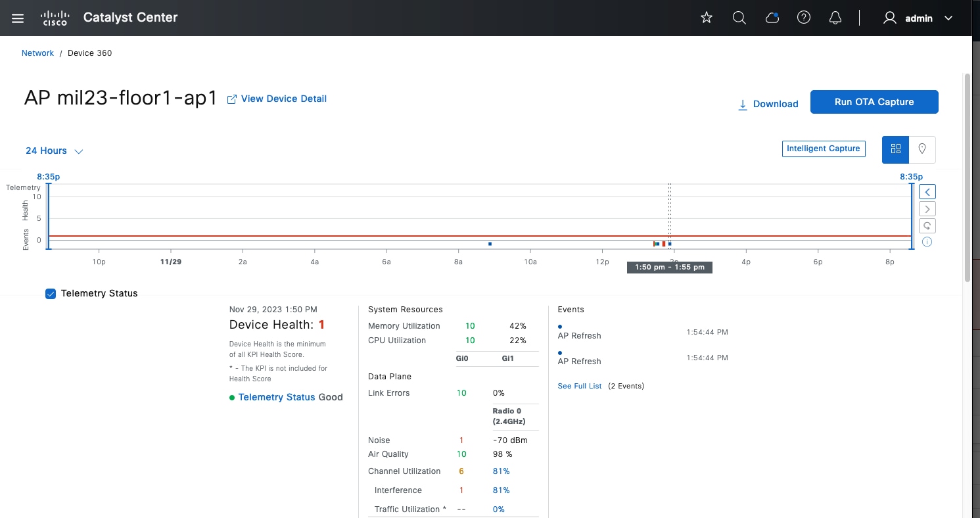Image resolution: width=980 pixels, height=518 pixels.
Task: Click the right 8:35p timeline range handle
Action: point(912,216)
